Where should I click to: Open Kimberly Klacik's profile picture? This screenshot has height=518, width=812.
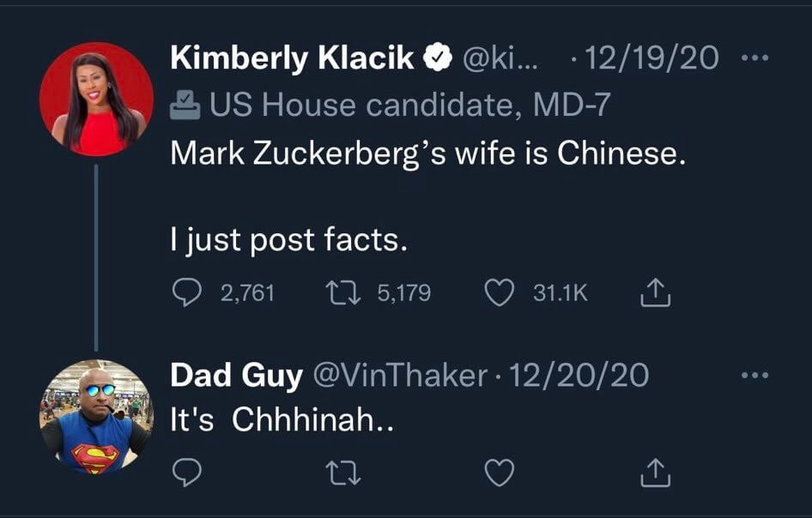click(96, 99)
